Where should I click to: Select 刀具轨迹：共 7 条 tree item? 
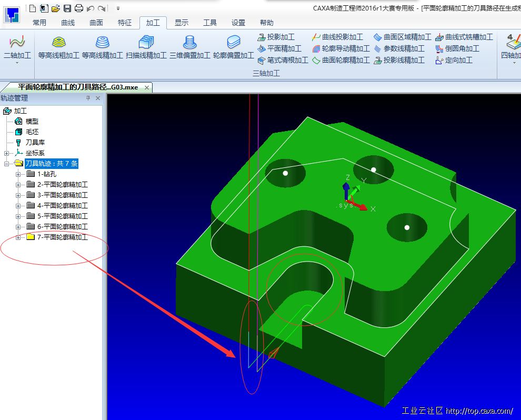[x=52, y=164]
